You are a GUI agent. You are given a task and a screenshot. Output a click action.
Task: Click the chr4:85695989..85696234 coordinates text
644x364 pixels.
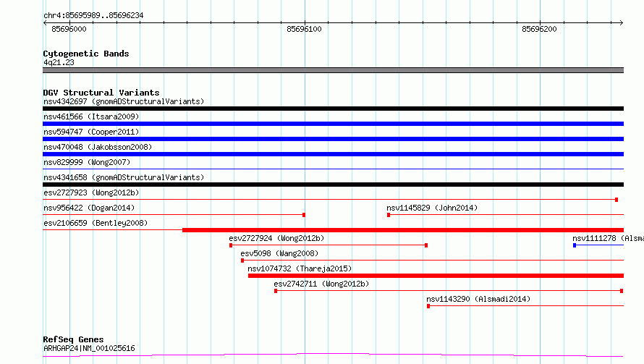[x=93, y=15]
